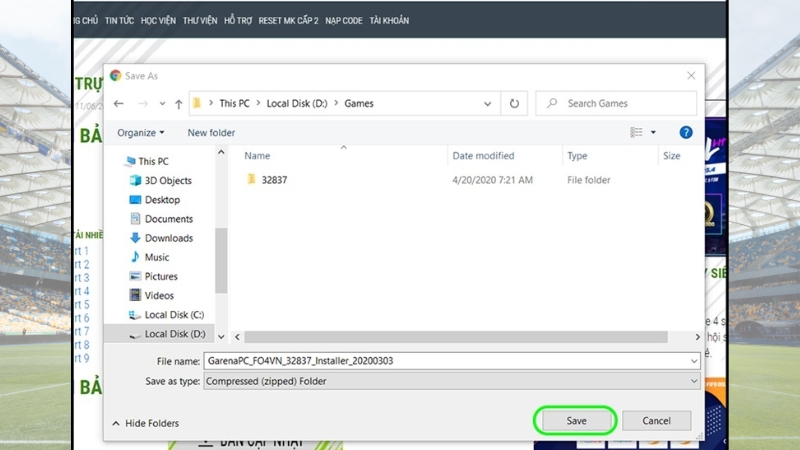Open NẠP CODE in the website navigation

tap(344, 20)
